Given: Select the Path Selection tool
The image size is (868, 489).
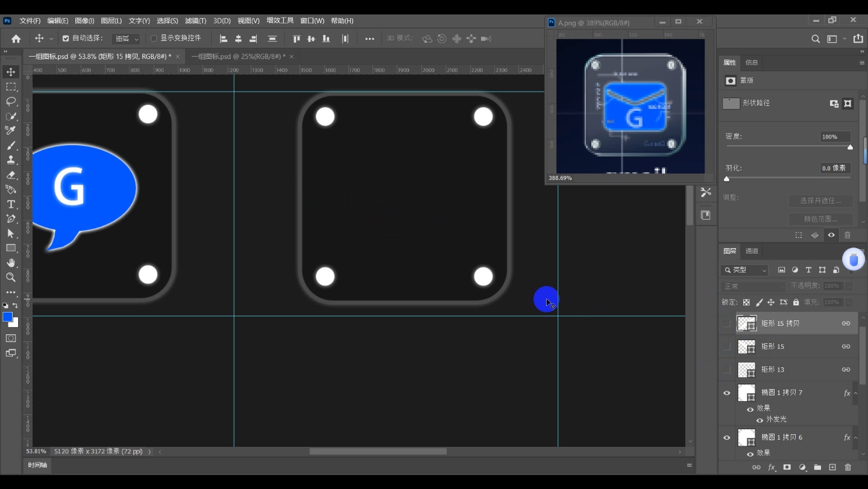Looking at the screenshot, I should 11,234.
